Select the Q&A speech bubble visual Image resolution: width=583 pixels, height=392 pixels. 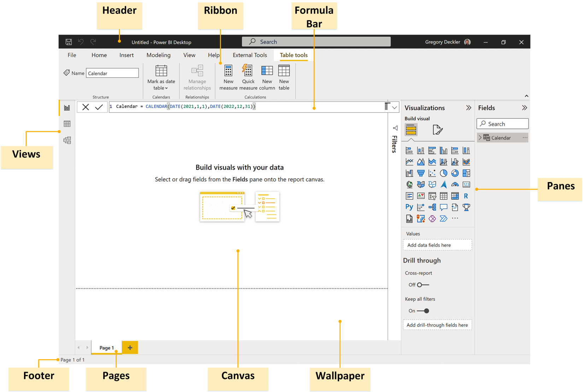(443, 207)
